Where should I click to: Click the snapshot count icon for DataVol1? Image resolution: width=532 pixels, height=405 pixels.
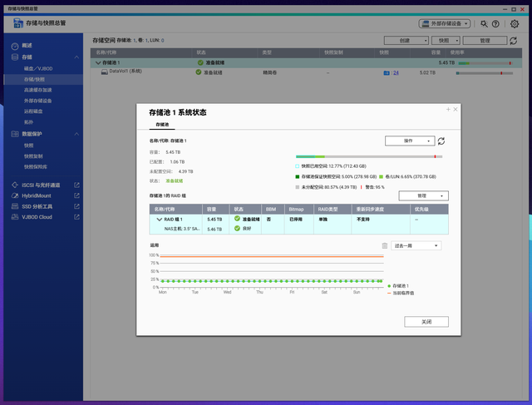[x=387, y=73]
